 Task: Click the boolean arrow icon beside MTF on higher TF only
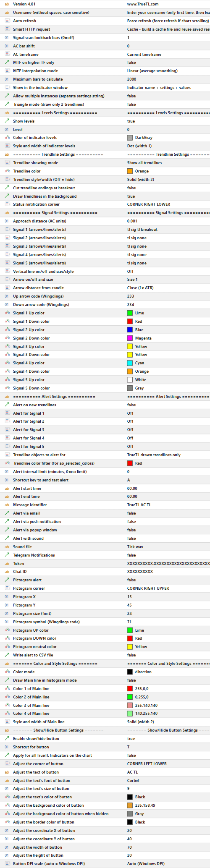(x=7, y=63)
